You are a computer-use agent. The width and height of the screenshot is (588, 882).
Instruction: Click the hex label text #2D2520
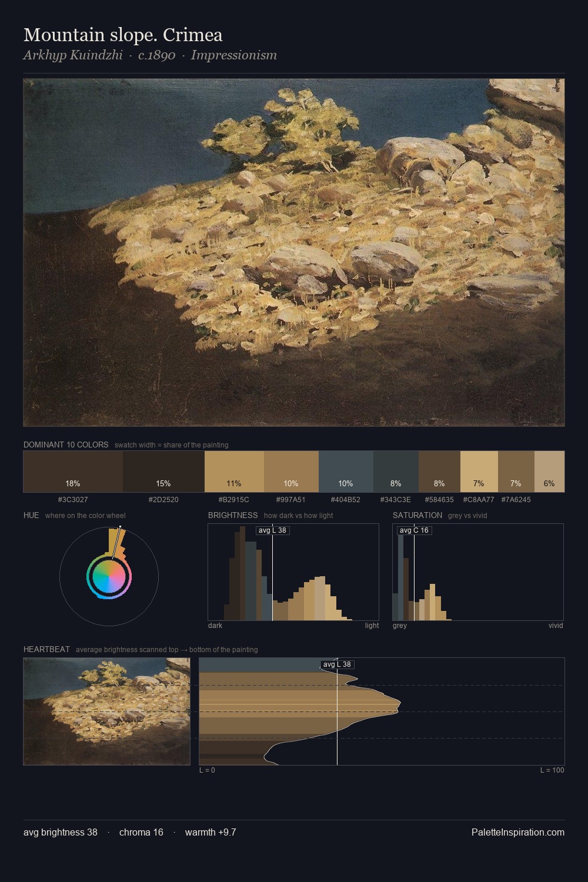point(163,500)
